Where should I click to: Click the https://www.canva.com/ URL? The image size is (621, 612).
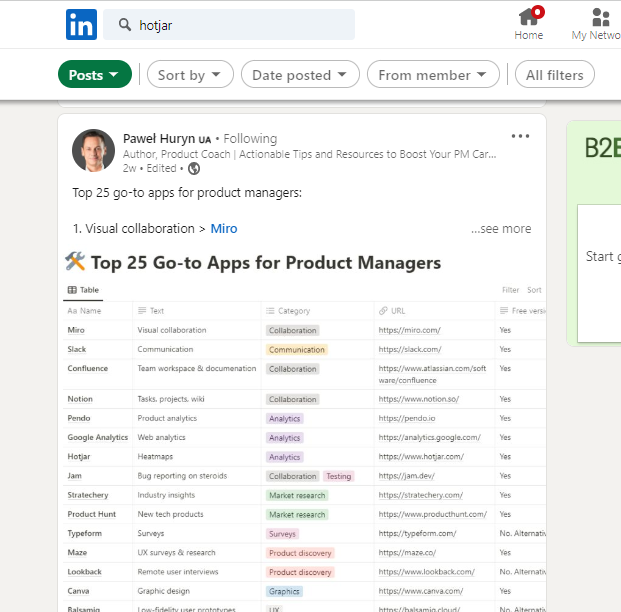coord(421,591)
